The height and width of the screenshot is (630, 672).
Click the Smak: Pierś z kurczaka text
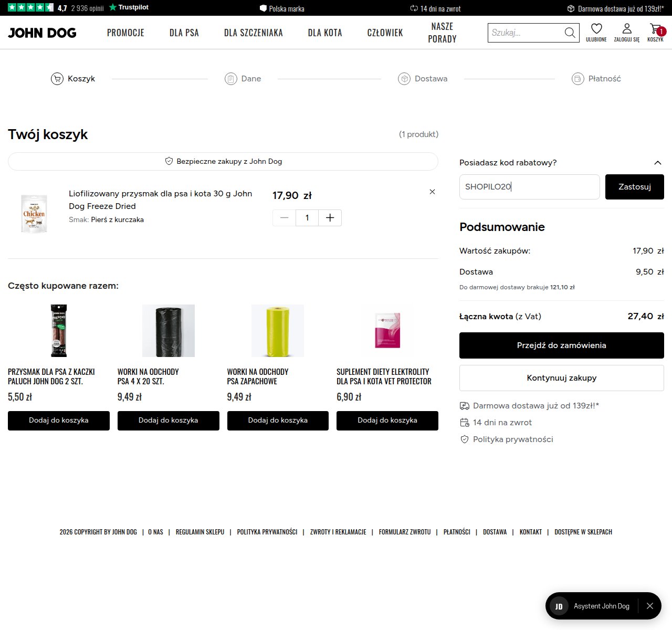106,220
